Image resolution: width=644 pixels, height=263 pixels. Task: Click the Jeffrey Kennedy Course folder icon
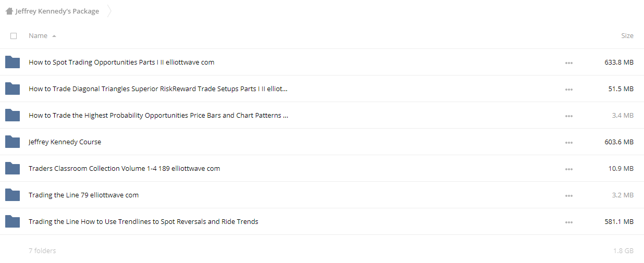click(13, 142)
